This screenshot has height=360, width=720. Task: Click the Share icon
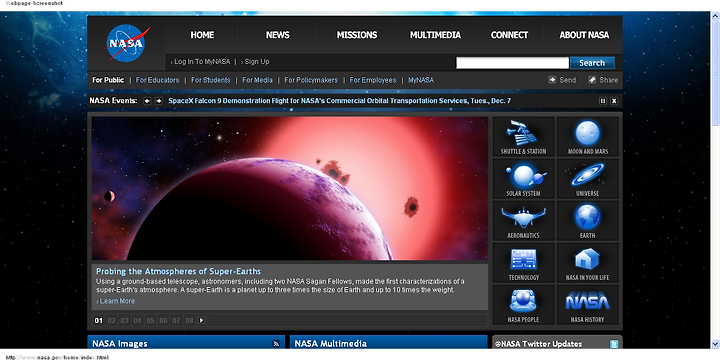point(592,79)
